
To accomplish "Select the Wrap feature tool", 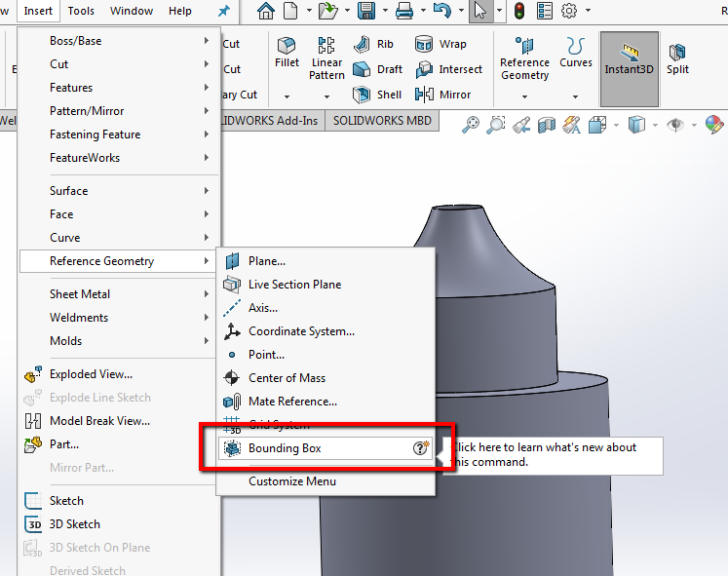I will [441, 44].
